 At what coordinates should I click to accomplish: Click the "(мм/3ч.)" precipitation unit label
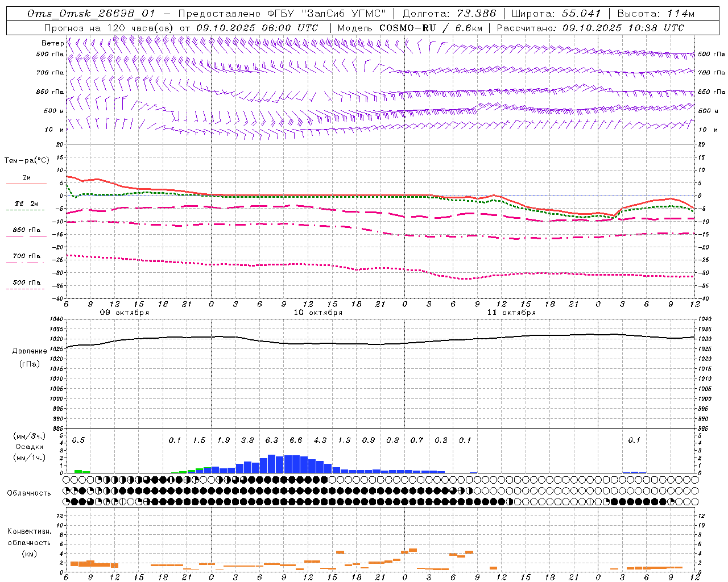click(x=29, y=436)
